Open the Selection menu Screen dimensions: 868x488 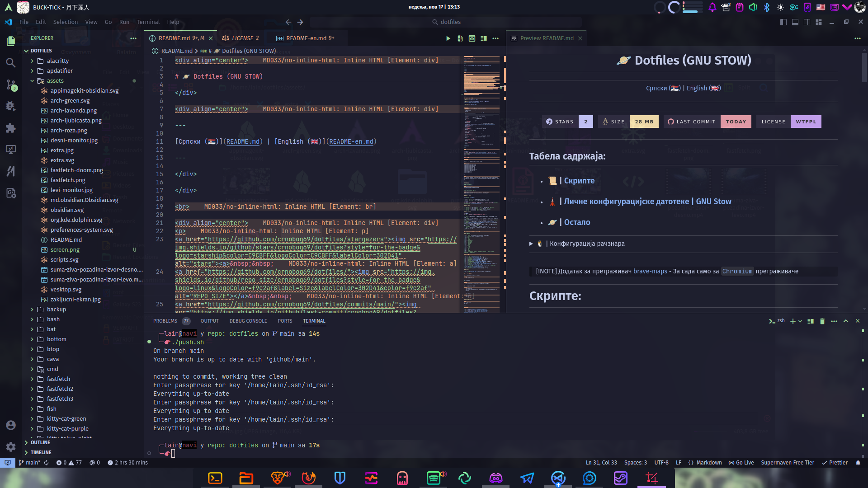pos(66,22)
